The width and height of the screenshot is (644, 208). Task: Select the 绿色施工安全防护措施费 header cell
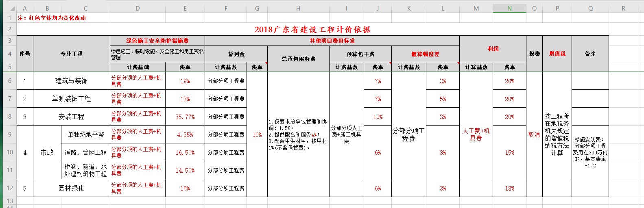tap(157, 41)
